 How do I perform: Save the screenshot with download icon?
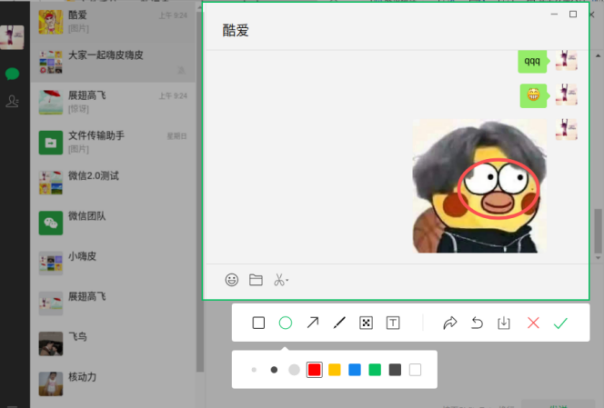[504, 323]
